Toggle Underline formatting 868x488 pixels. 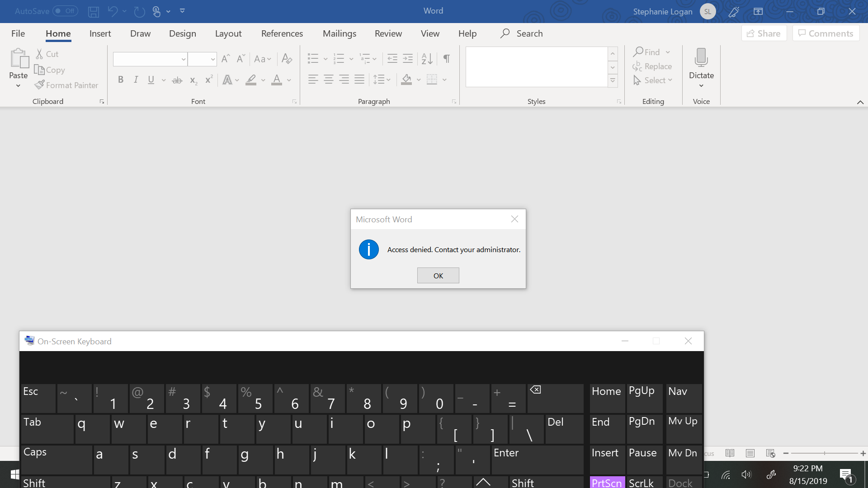(151, 80)
